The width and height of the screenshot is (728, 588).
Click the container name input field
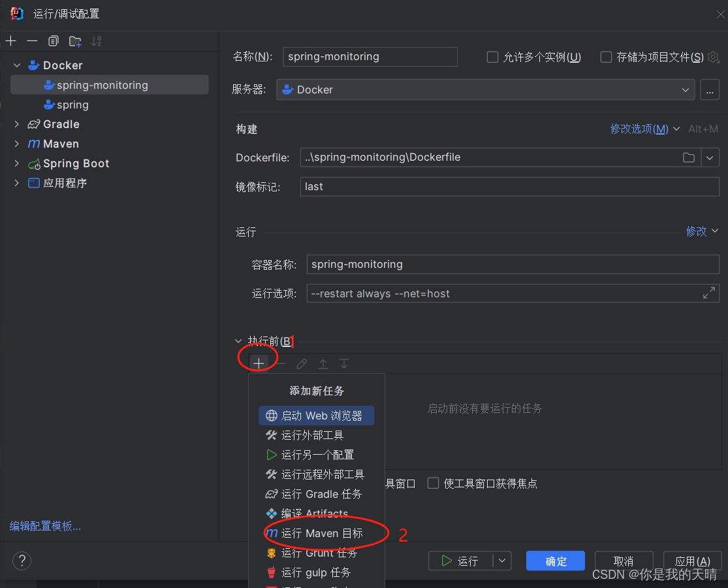click(x=513, y=265)
